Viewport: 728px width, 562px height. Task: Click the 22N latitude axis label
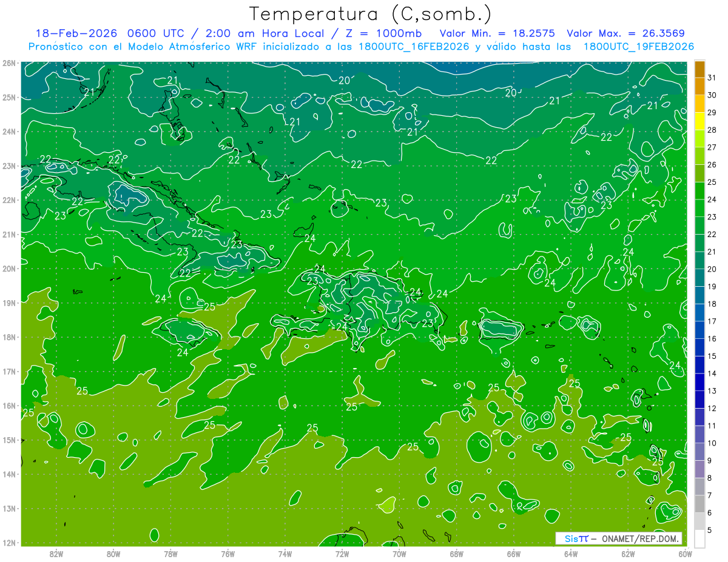point(8,200)
